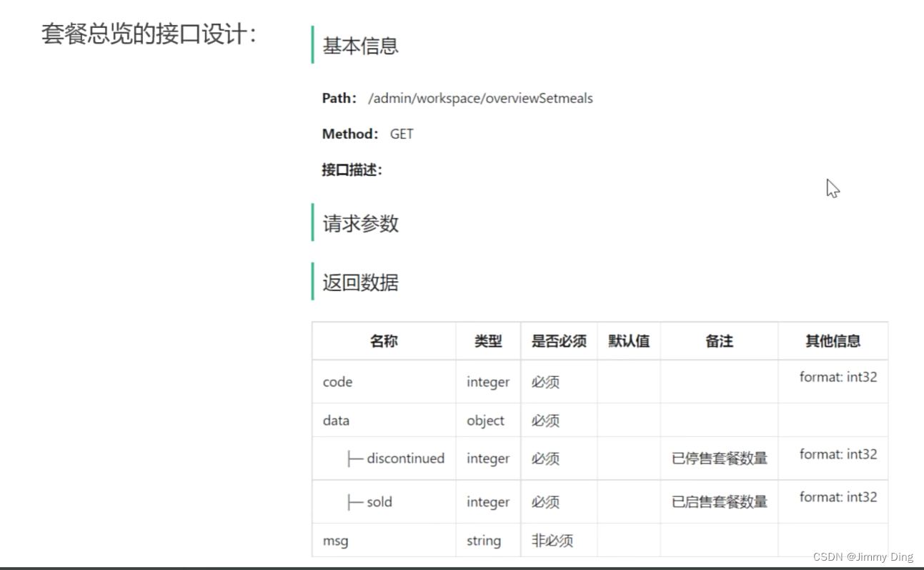
Task: Click 非必须 in the msg row
Action: 552,541
